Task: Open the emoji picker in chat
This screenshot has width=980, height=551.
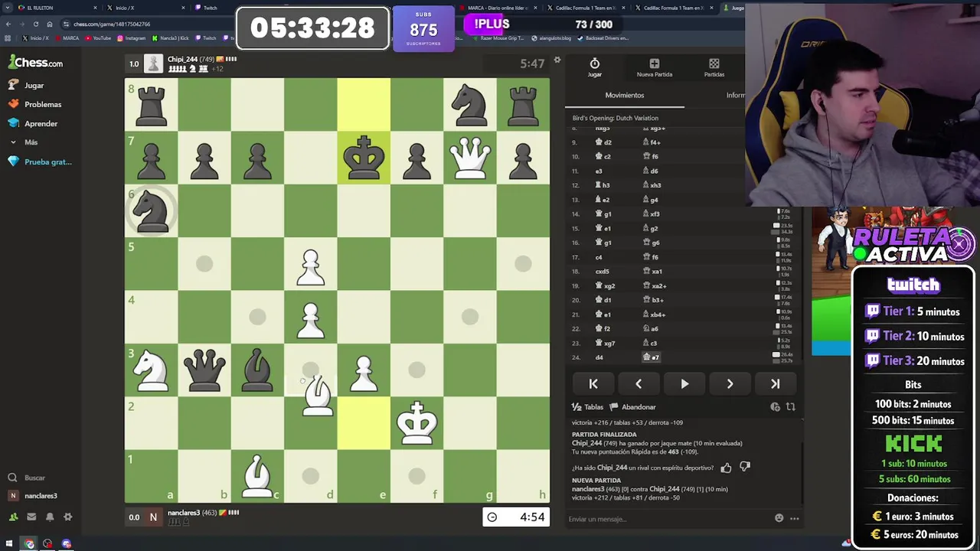Action: [x=779, y=518]
